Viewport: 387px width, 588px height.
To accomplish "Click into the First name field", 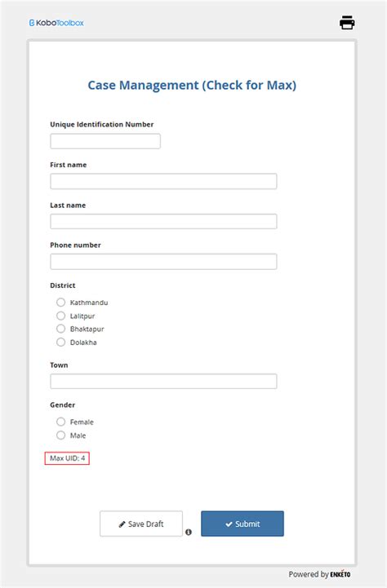I will point(163,181).
